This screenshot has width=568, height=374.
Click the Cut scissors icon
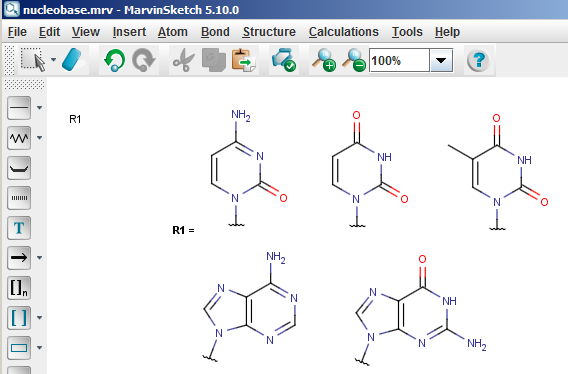coord(184,60)
